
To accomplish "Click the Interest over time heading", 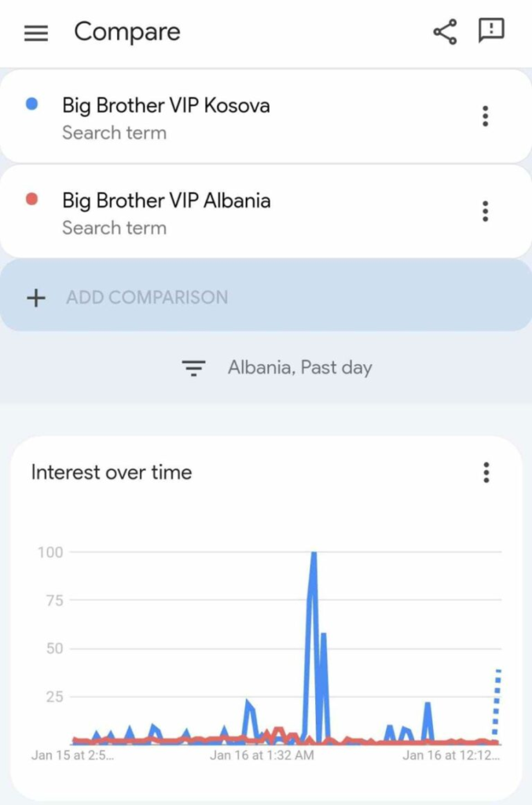I will (x=112, y=472).
